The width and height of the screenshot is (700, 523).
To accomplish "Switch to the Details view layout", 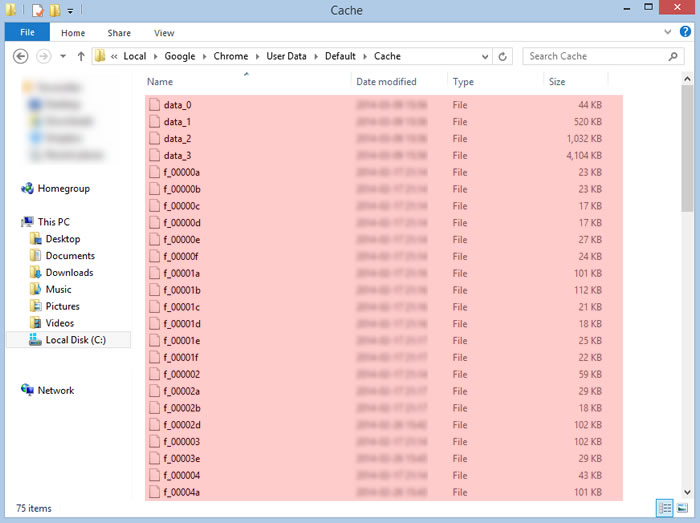I will click(664, 508).
